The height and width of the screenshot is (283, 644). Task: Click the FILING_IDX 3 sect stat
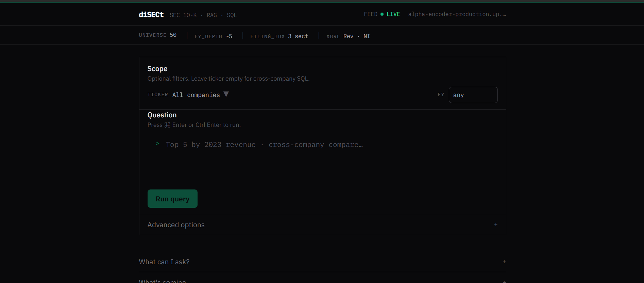coord(279,36)
